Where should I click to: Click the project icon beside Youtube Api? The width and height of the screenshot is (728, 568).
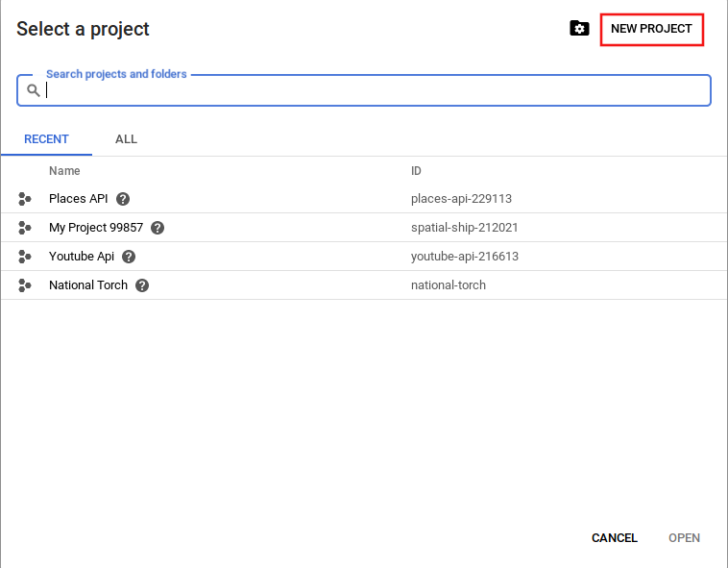click(25, 257)
